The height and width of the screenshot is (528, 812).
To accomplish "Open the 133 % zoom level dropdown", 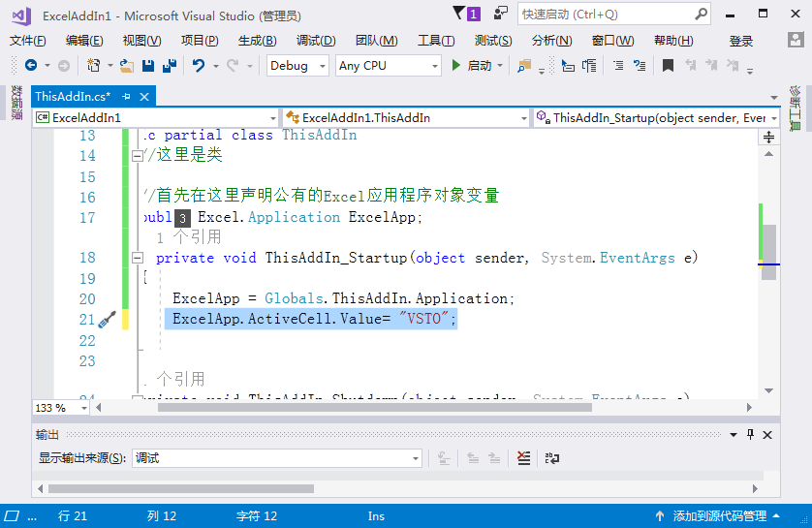I will (x=62, y=408).
